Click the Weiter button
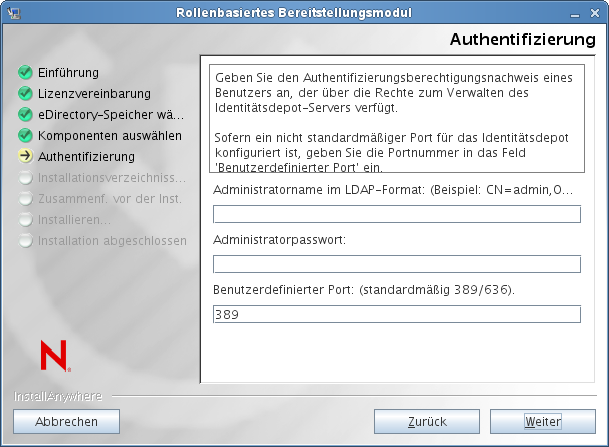Viewport: 609px width, 447px height. (543, 421)
